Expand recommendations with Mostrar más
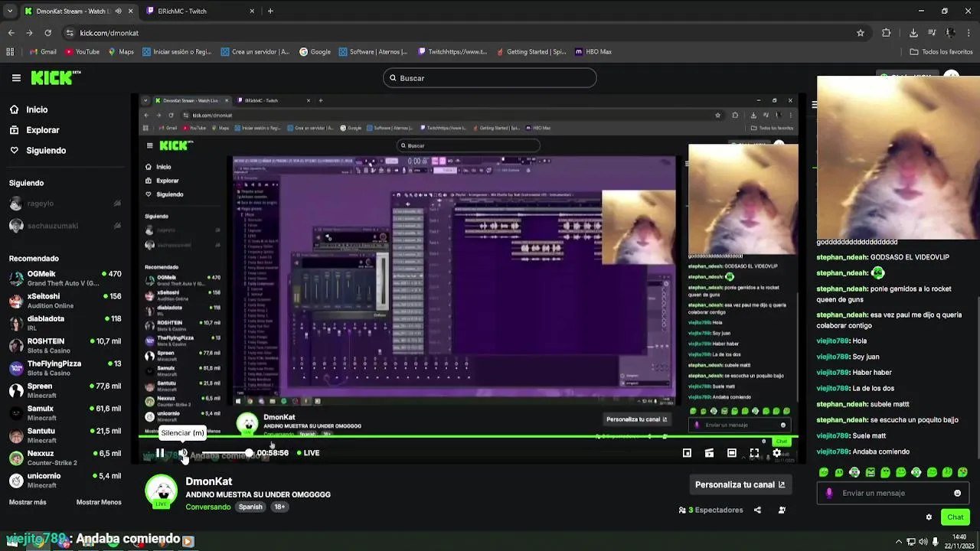Image resolution: width=980 pixels, height=551 pixels. tap(28, 502)
